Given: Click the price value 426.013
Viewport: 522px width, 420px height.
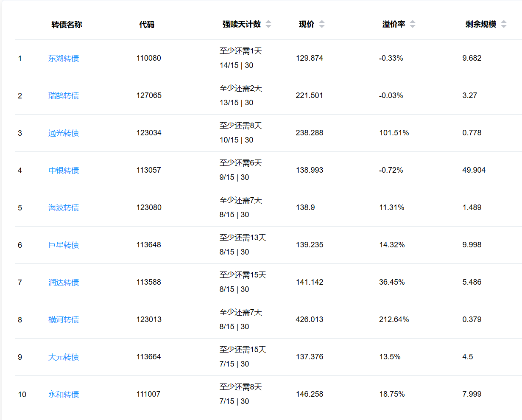Looking at the screenshot, I should [309, 319].
